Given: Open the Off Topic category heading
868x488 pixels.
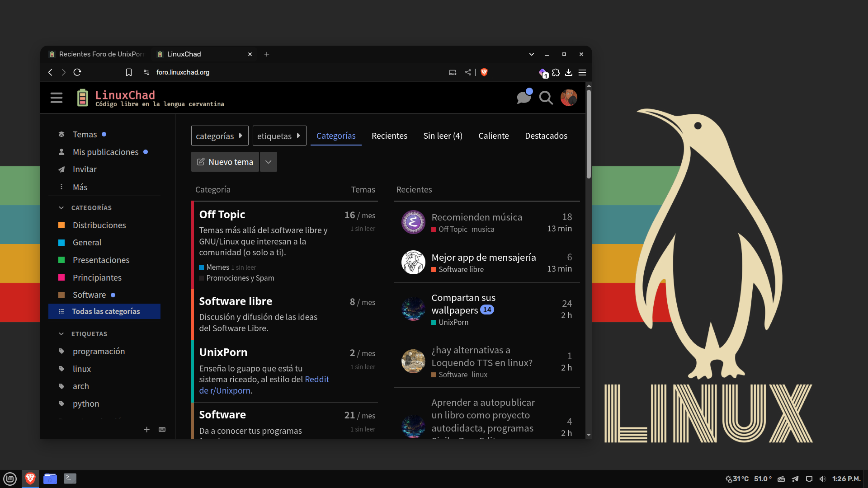Looking at the screenshot, I should (222, 215).
